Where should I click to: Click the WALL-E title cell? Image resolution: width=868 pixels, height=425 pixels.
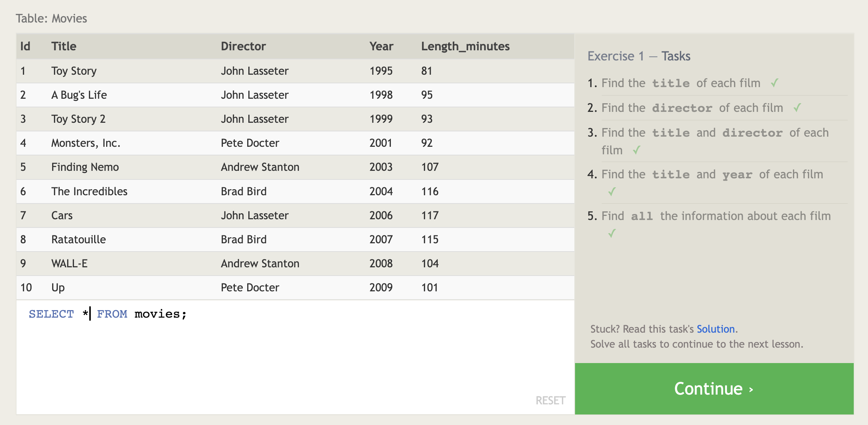coord(69,264)
